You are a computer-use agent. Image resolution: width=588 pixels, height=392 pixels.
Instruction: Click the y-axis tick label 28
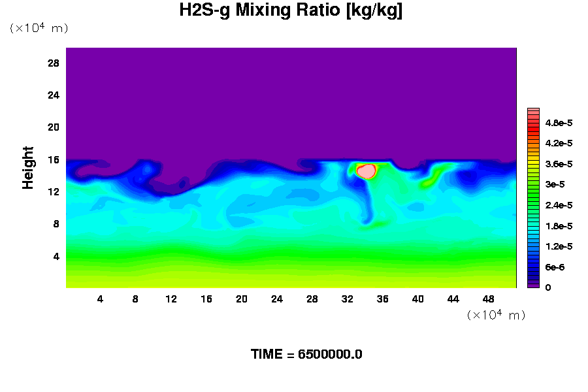53,63
